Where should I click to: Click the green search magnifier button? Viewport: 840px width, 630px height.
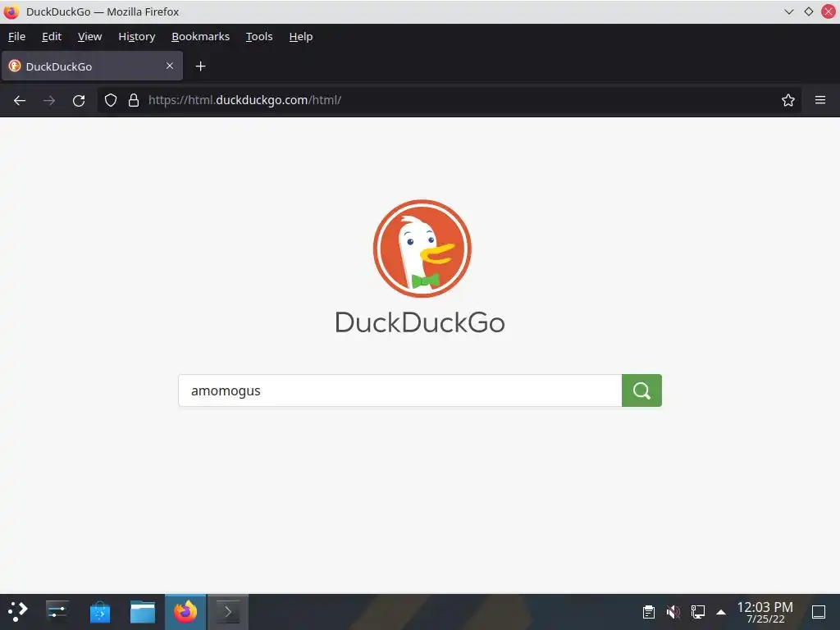click(641, 390)
